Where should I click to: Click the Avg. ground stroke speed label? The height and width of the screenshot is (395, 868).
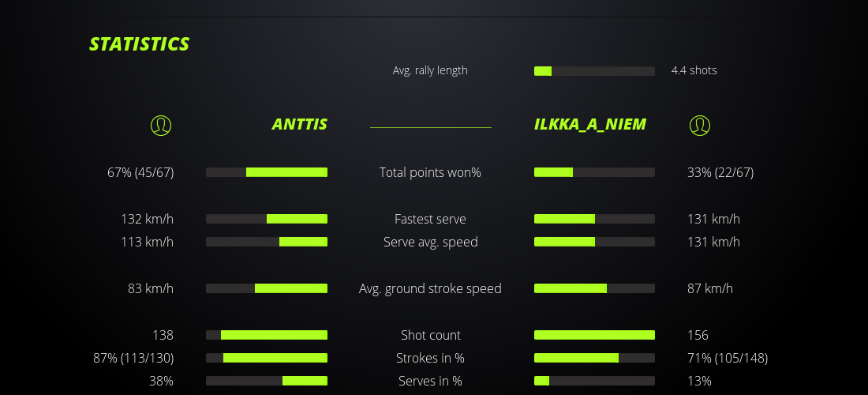[430, 288]
